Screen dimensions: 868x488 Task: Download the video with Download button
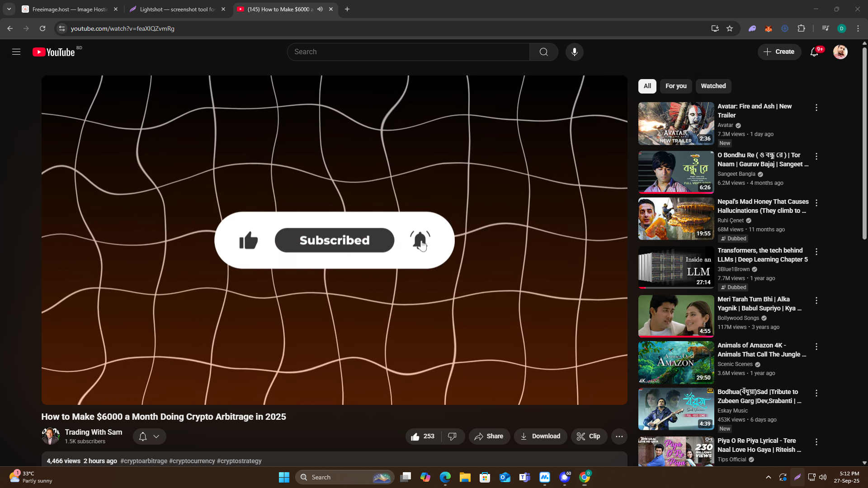click(x=540, y=436)
